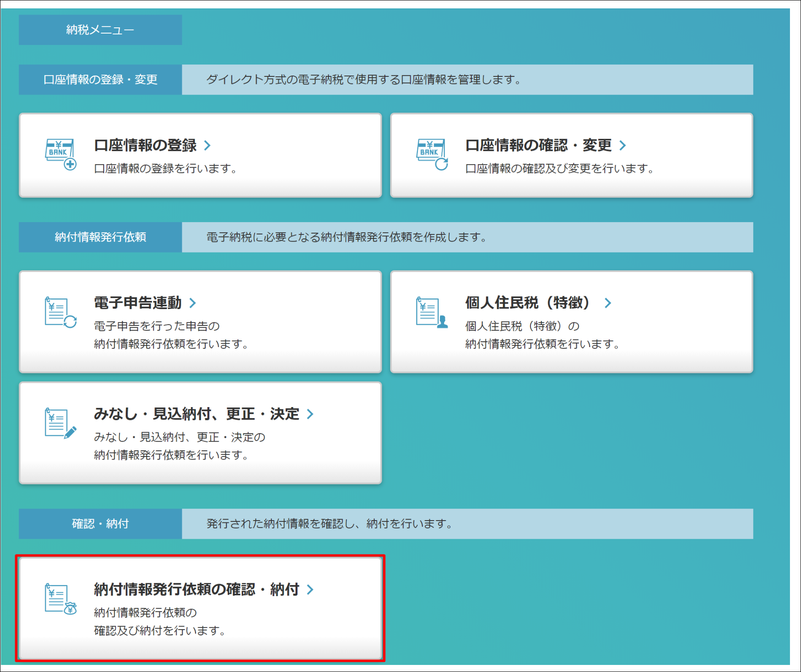Click text 納付情報発行依頼の under 確認・納付 card
This screenshot has width=801, height=672.
(145, 612)
